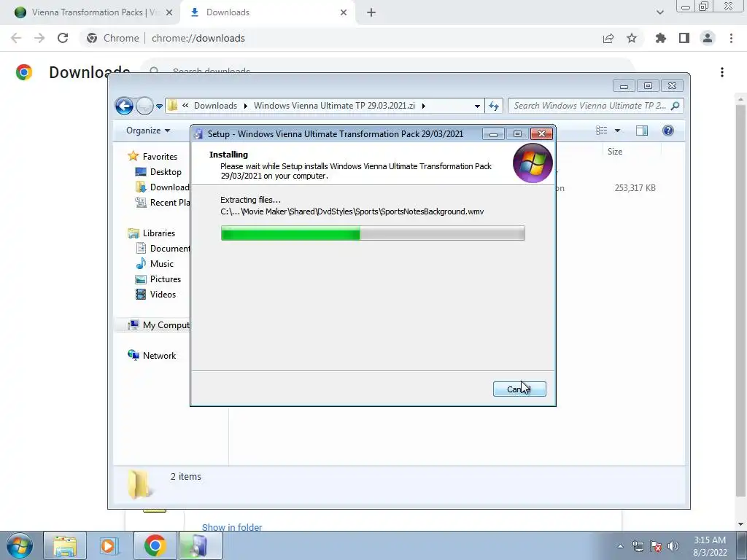
Task: Open the Organize menu in Explorer
Action: [147, 131]
